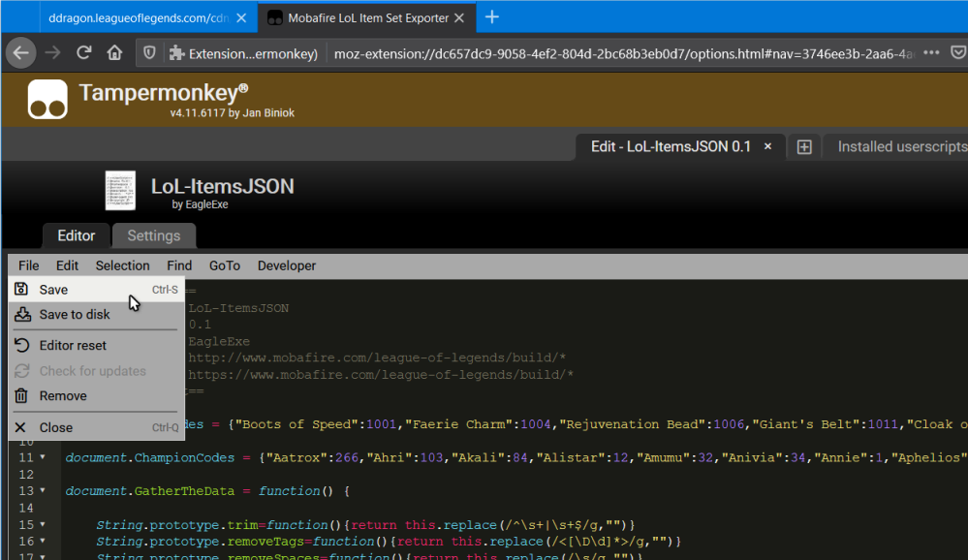Click the LoL-ItemsJSON script thumbnail icon
Image resolution: width=968 pixels, height=560 pixels.
[x=120, y=190]
